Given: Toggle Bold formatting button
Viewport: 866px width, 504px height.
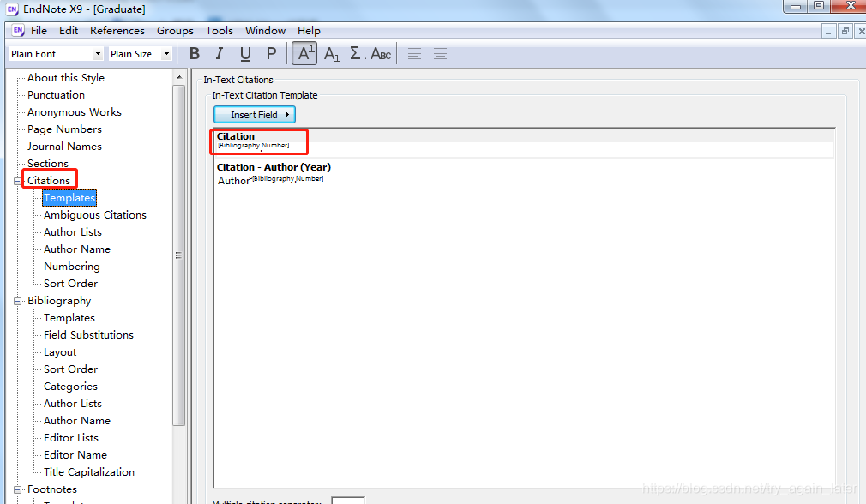Looking at the screenshot, I should [195, 53].
